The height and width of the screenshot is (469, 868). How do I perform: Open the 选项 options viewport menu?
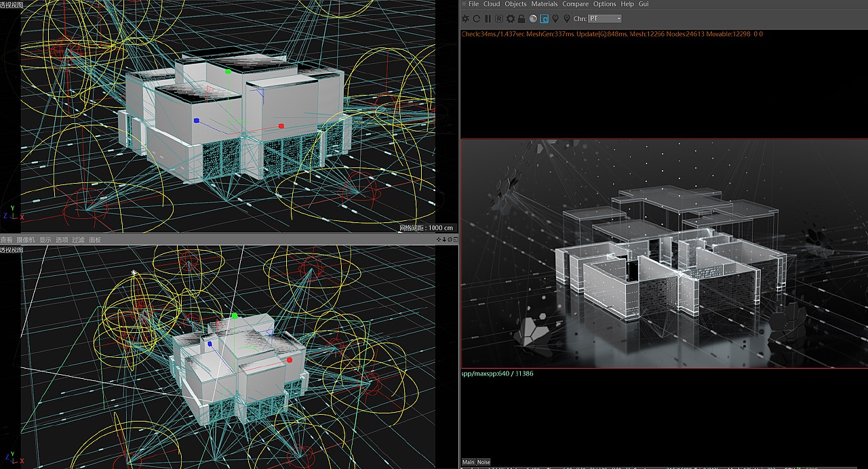coord(62,240)
